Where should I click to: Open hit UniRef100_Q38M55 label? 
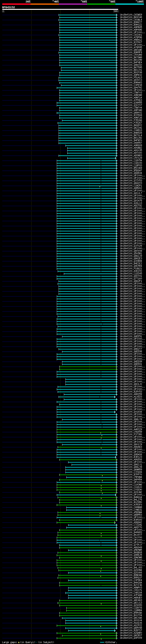[x=131, y=103]
